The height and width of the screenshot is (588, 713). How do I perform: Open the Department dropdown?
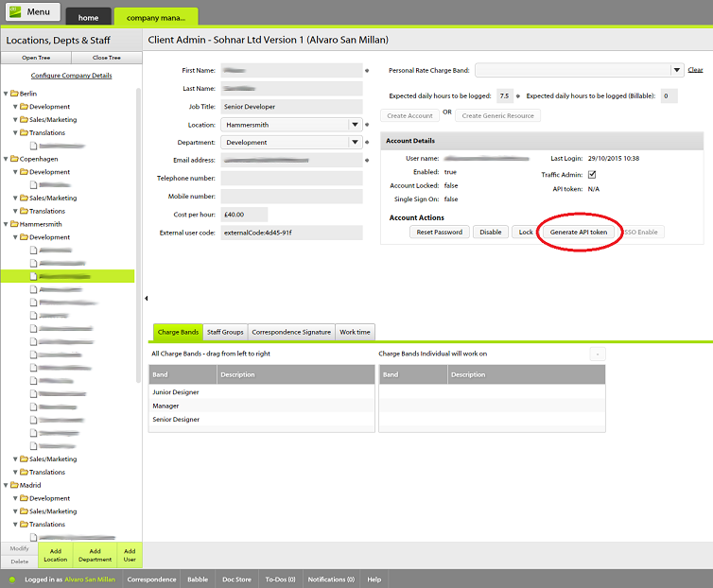click(355, 142)
